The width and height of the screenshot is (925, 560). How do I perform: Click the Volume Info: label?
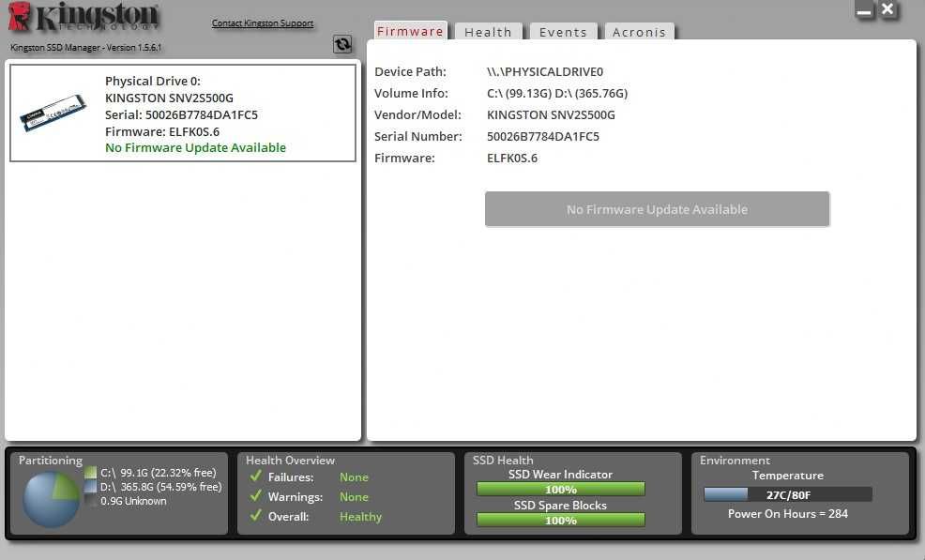tap(411, 93)
